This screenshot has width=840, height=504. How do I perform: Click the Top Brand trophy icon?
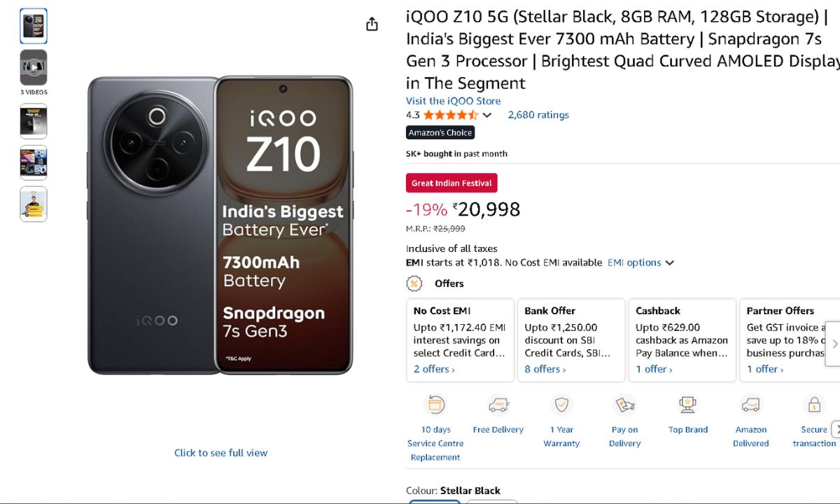687,405
